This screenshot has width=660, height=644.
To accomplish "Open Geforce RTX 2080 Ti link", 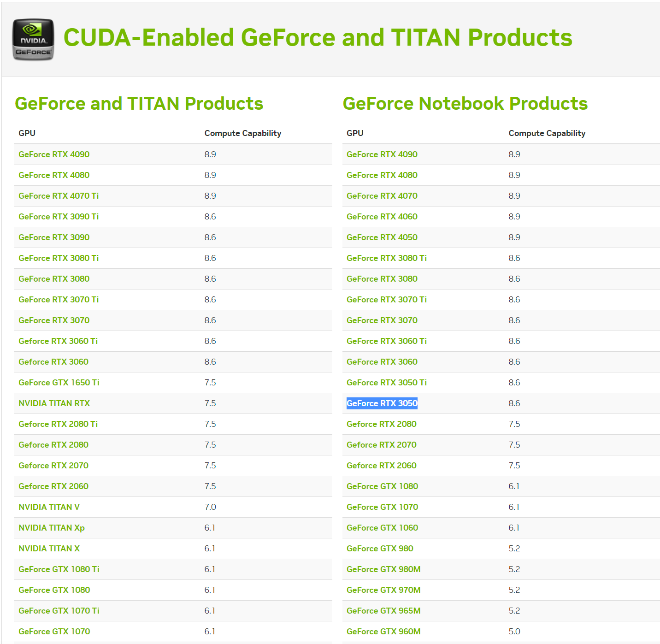I will [x=58, y=424].
